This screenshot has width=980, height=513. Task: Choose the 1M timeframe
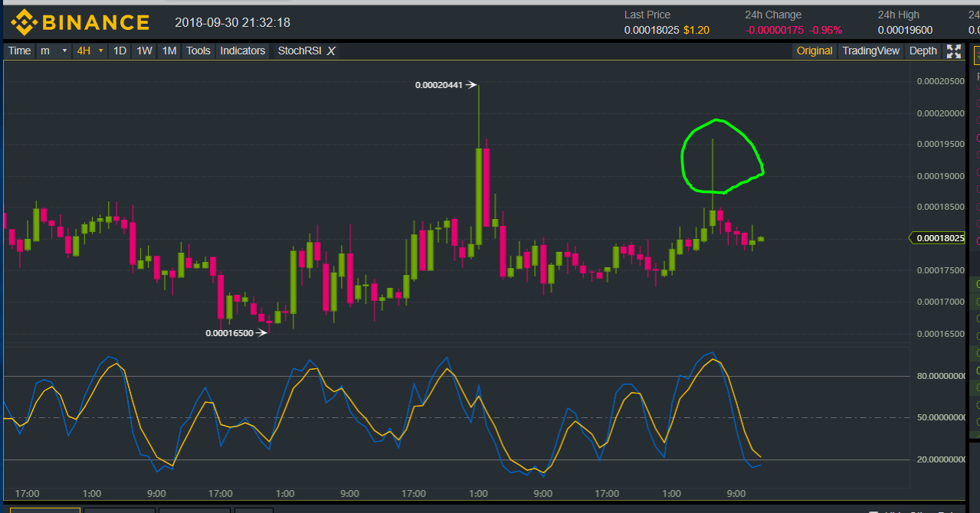coord(169,51)
